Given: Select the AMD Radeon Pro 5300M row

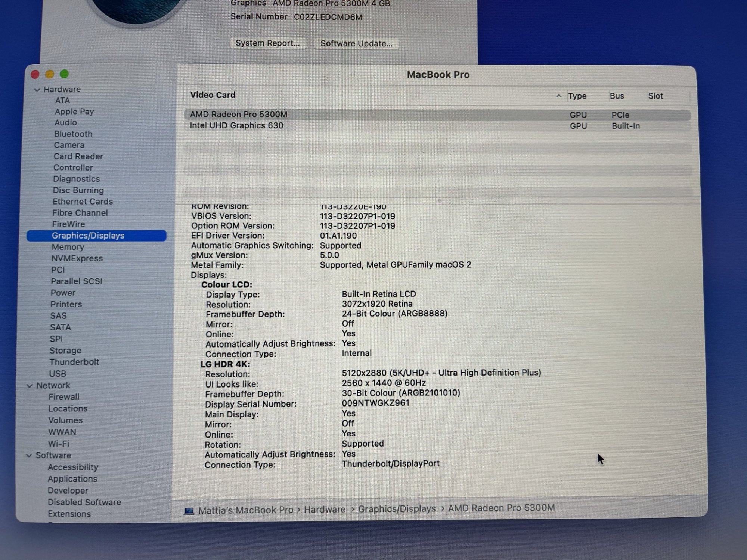Looking at the screenshot, I should [x=239, y=115].
